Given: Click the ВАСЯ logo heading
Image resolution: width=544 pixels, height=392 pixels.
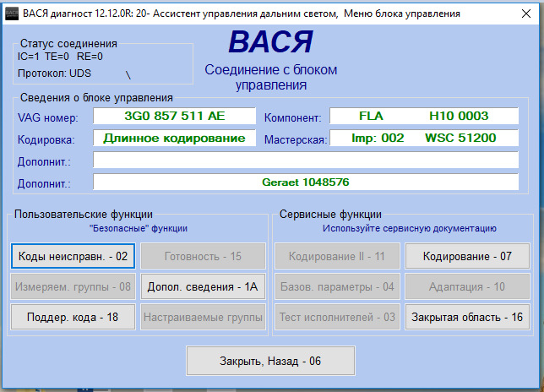Looking at the screenshot, I should pos(270,42).
